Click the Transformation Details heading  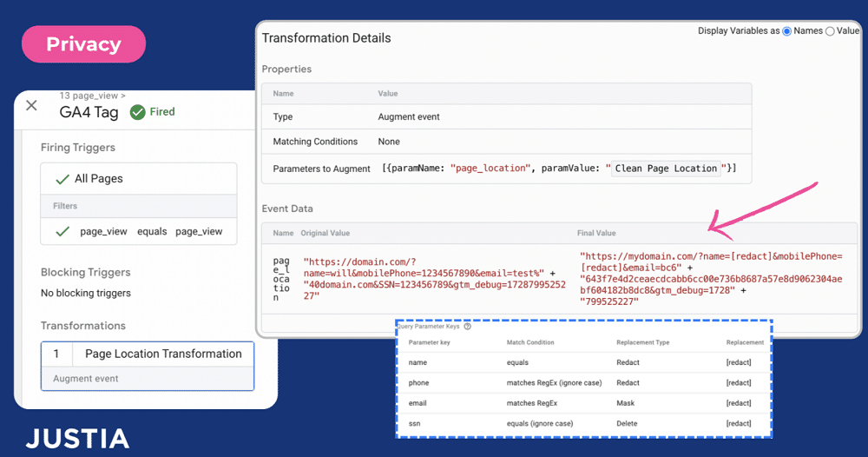click(x=326, y=38)
